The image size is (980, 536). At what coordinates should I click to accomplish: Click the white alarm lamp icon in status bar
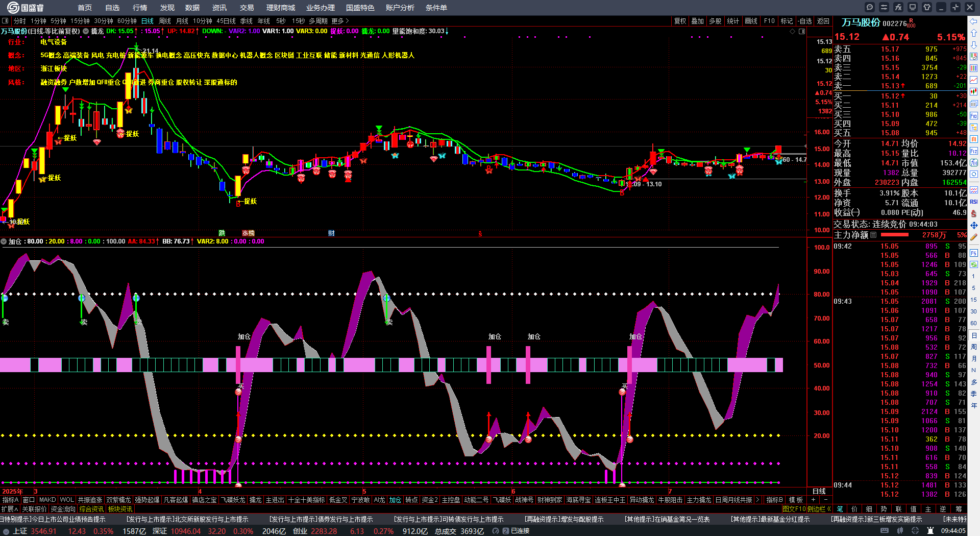pos(931,531)
